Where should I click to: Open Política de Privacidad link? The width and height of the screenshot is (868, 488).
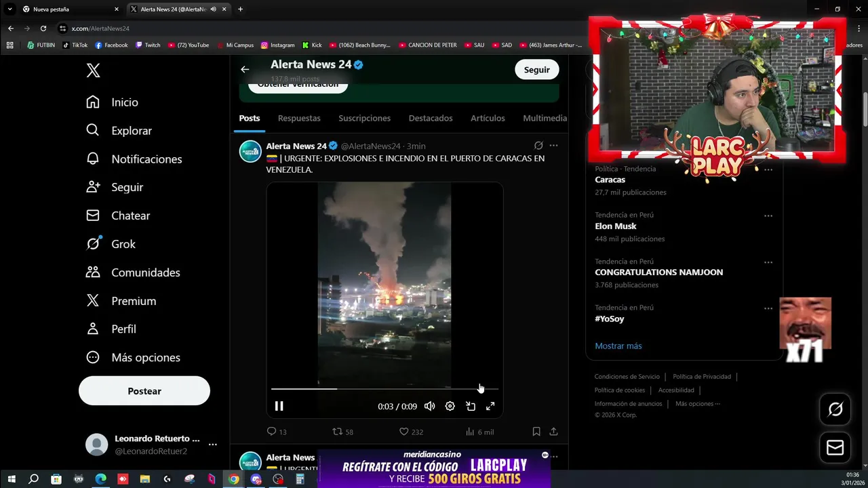tap(702, 377)
